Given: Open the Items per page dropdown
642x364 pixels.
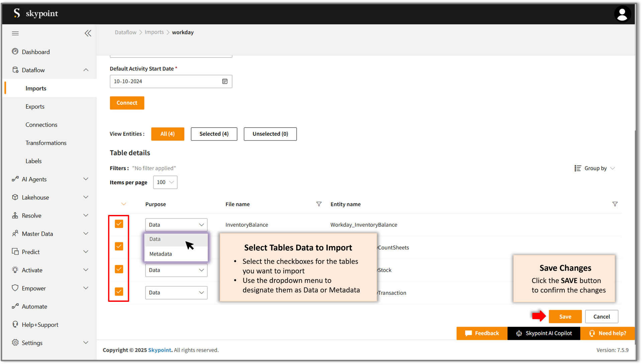Looking at the screenshot, I should pos(165,182).
